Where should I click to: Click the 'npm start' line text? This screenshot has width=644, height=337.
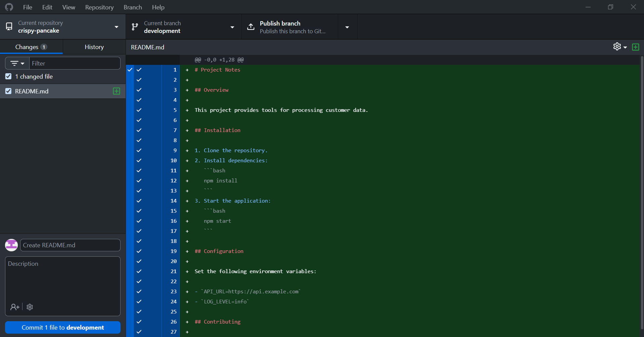click(x=218, y=221)
